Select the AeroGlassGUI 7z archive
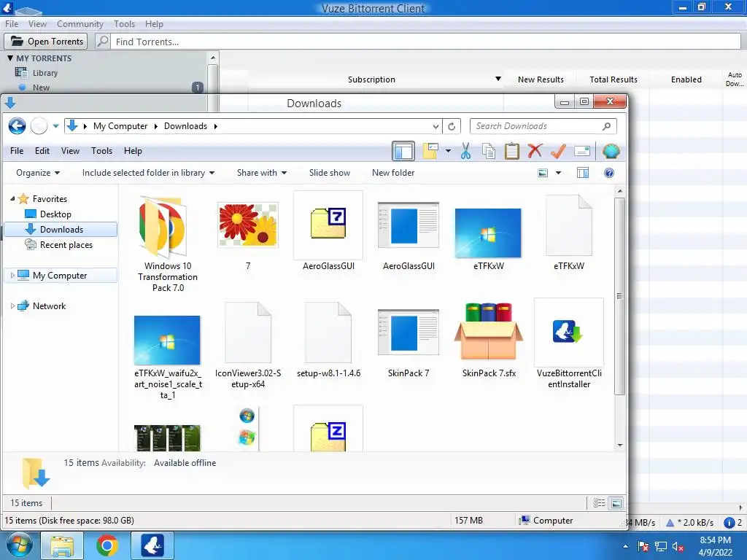The image size is (747, 560). click(328, 232)
